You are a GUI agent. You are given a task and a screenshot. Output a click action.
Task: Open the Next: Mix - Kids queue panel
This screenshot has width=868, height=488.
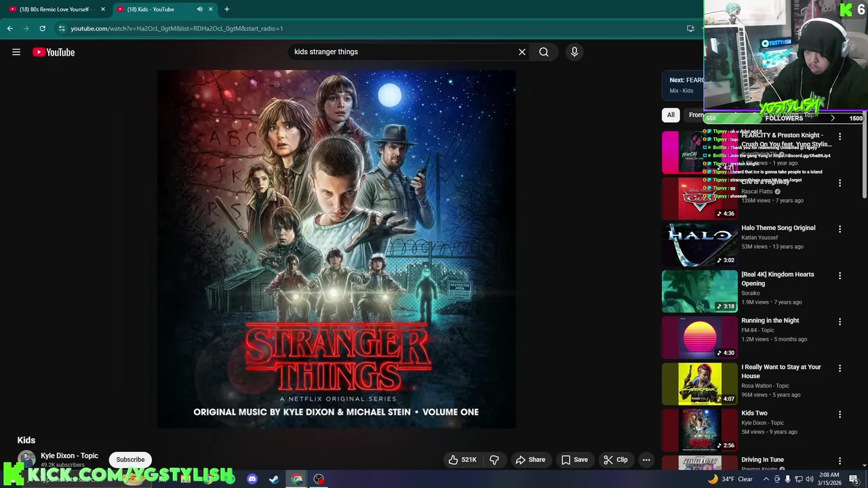click(x=684, y=85)
